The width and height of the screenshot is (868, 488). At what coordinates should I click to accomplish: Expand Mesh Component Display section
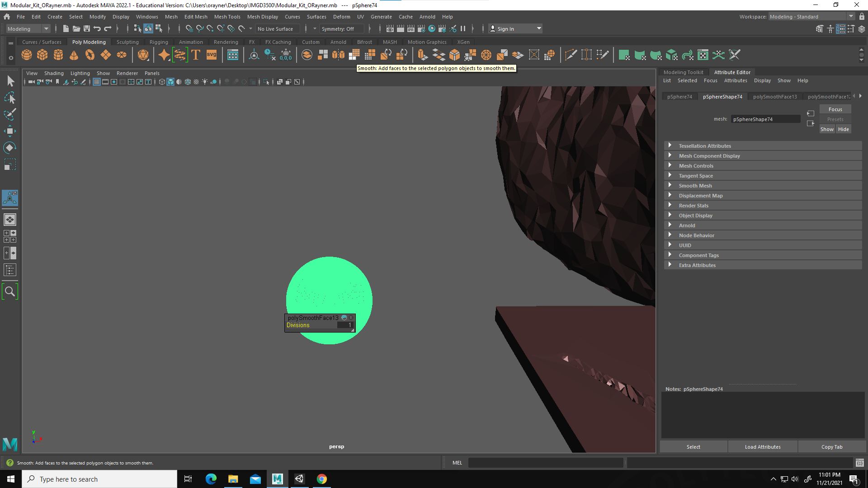click(763, 156)
